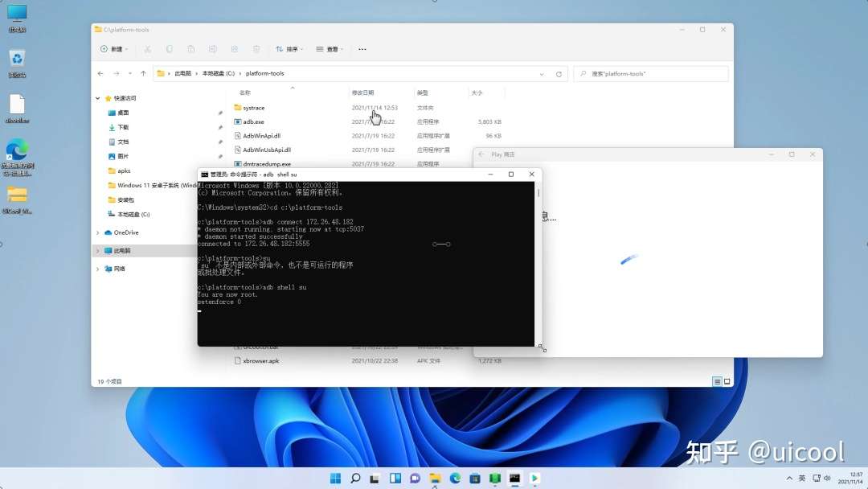Open 本地磁盘 (C:) in sidebar

[129, 214]
